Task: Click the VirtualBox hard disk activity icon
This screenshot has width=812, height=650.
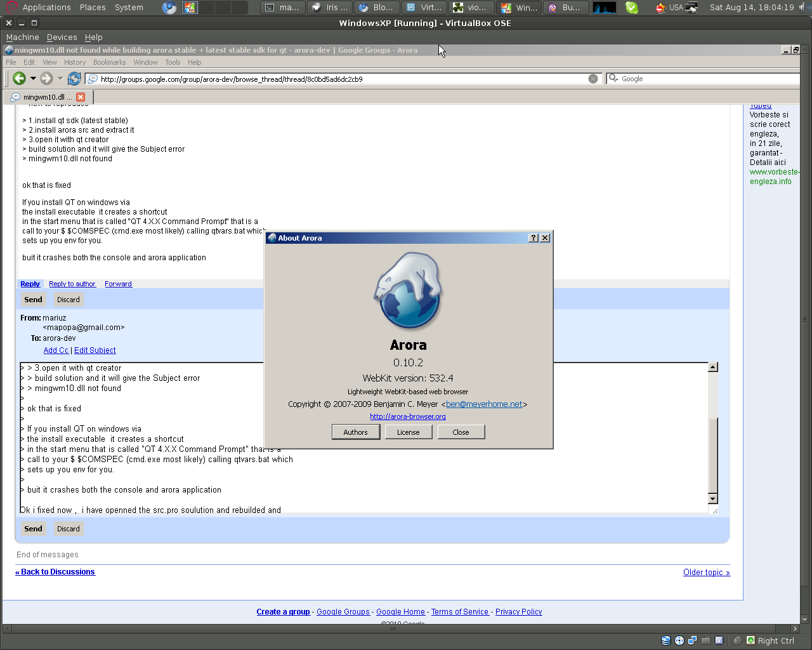Action: click(x=666, y=640)
